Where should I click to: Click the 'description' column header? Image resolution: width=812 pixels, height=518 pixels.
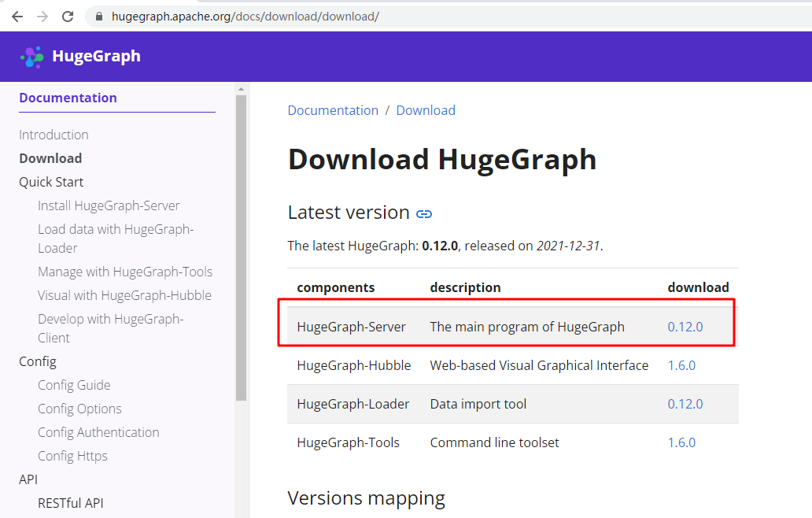[x=465, y=287]
